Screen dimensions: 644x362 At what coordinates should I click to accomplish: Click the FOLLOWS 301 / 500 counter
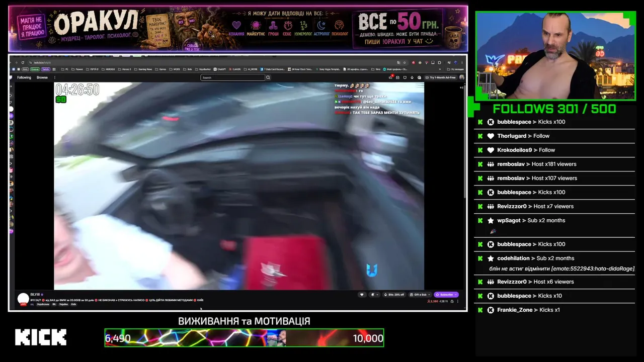coord(554,109)
